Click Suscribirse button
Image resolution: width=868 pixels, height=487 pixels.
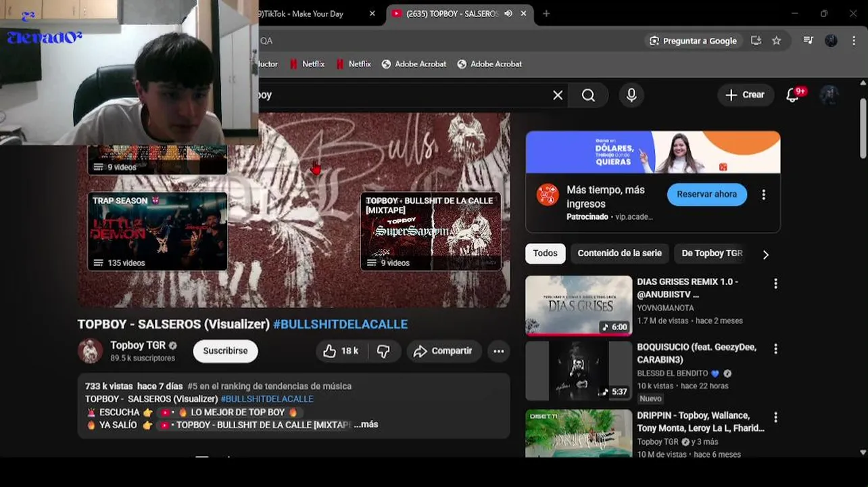226,351
